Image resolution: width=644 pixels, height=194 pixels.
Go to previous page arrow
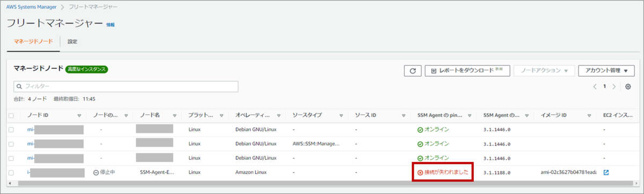595,87
